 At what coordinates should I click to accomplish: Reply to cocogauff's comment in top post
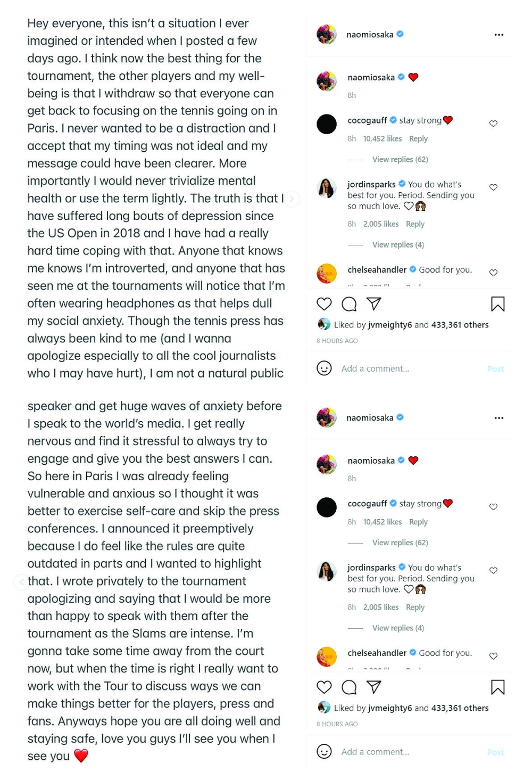pyautogui.click(x=418, y=139)
